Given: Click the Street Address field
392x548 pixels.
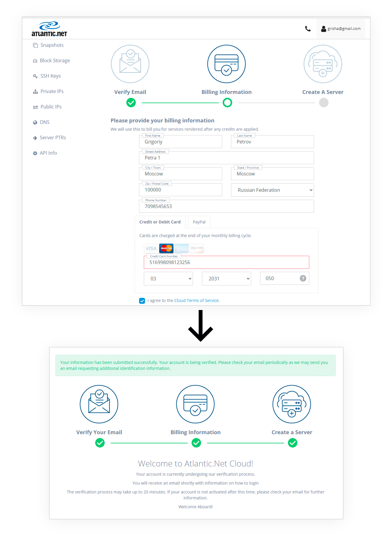Looking at the screenshot, I should pos(227,158).
